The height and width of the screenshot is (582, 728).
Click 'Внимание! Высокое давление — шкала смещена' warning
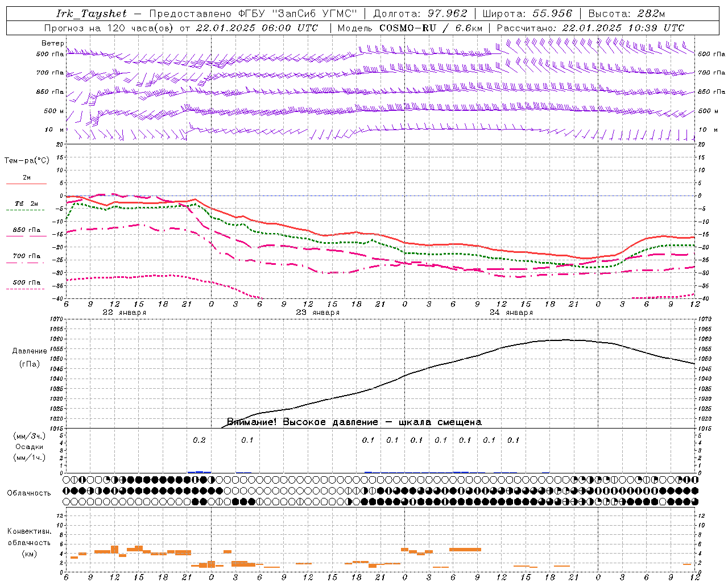pyautogui.click(x=354, y=422)
